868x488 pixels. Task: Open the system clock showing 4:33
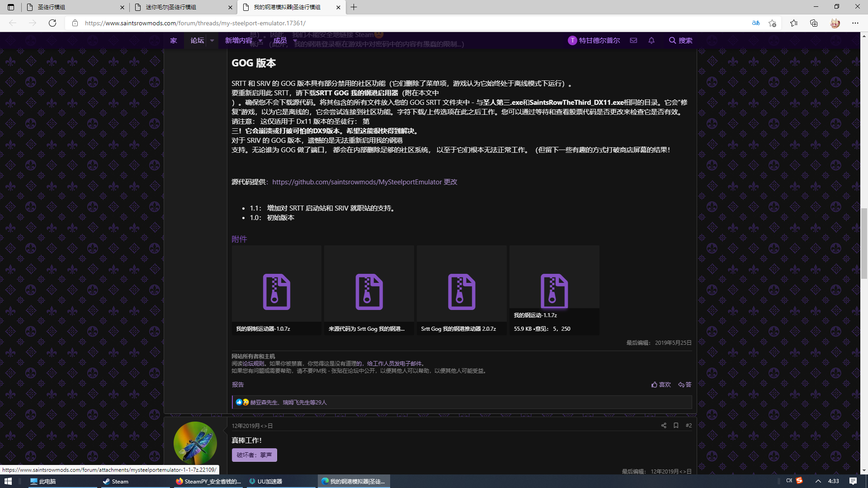(x=833, y=481)
